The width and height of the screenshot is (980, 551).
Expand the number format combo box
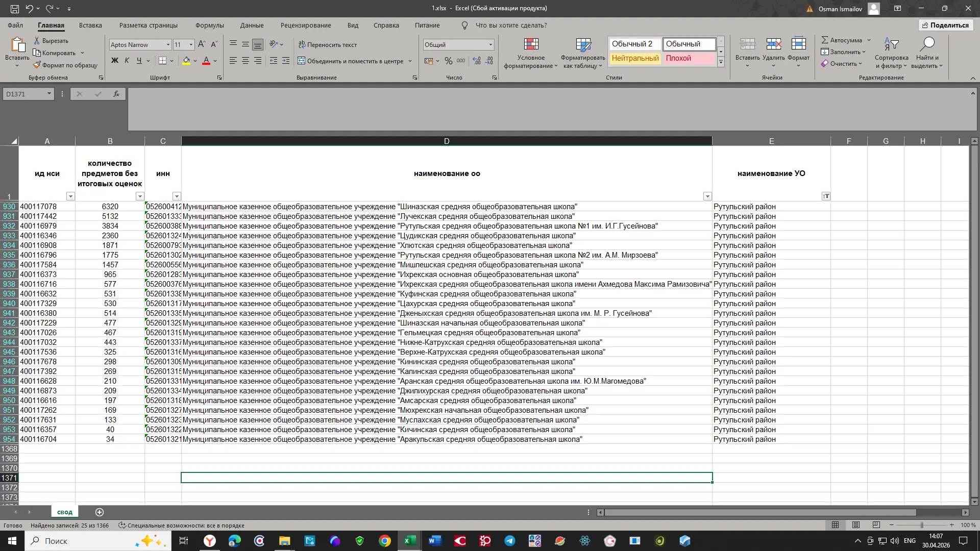[491, 44]
